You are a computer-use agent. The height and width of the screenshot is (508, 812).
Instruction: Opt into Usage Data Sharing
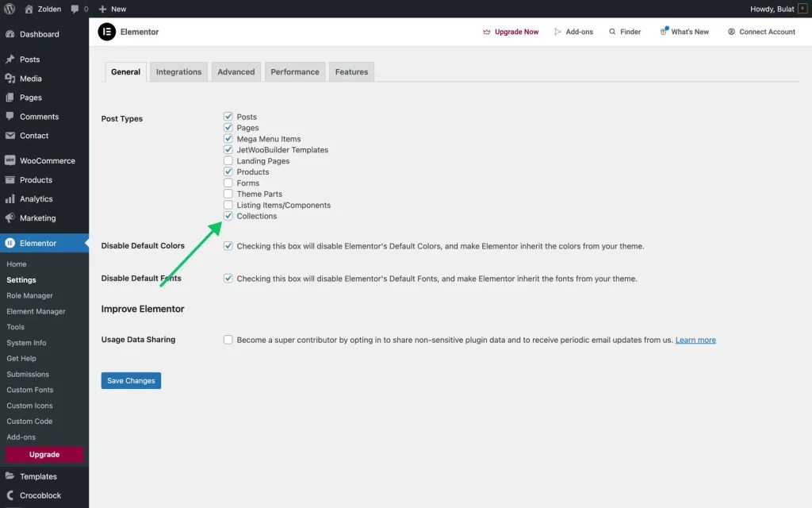[228, 340]
